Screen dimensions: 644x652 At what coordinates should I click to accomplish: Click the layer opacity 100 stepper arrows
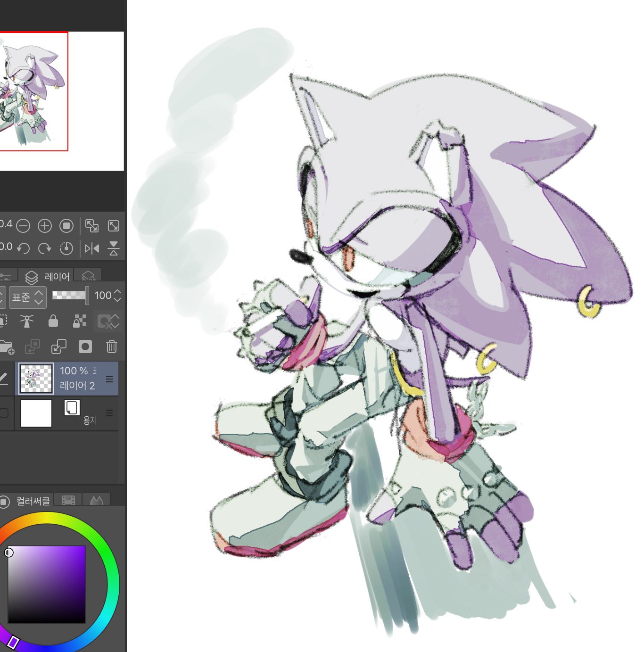117,296
